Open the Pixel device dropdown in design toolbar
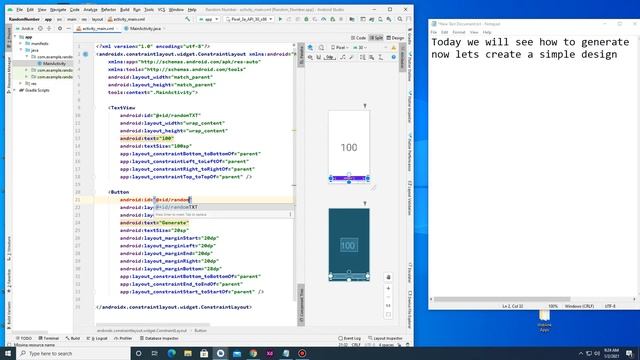The image size is (640, 360). (339, 48)
